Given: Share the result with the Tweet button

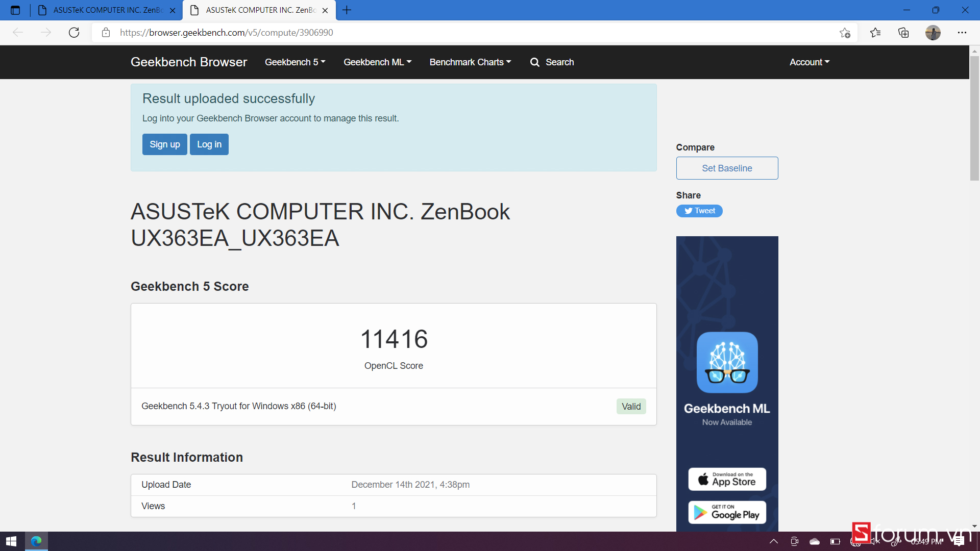Looking at the screenshot, I should (x=699, y=211).
